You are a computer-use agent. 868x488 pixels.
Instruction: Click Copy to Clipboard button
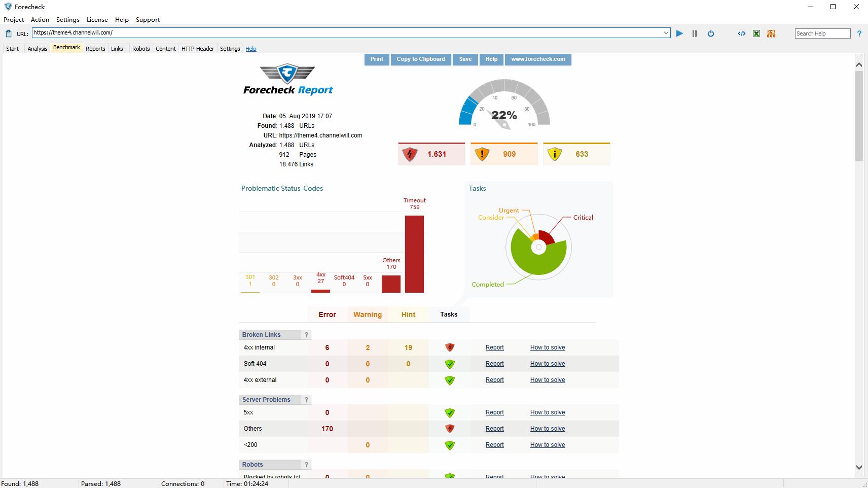pos(421,59)
